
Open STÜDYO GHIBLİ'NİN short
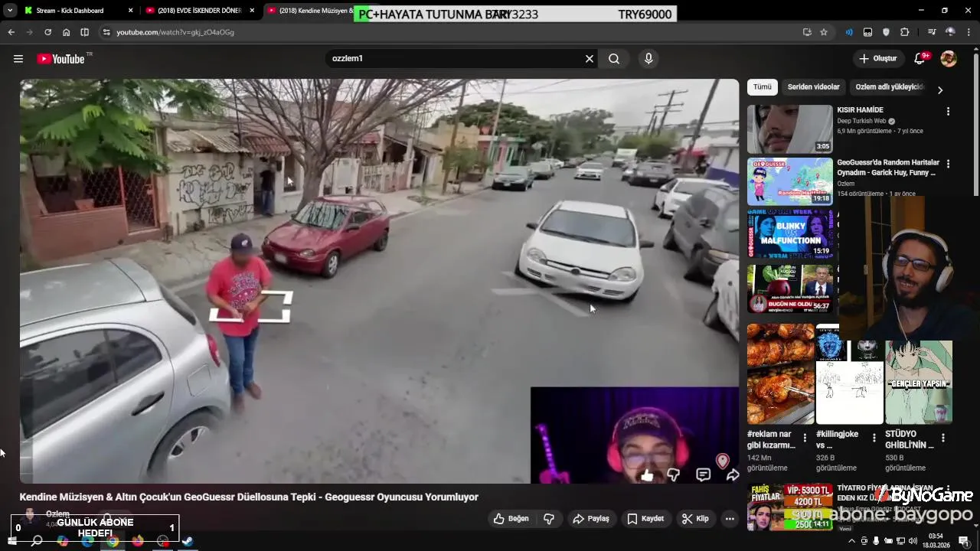pyautogui.click(x=919, y=382)
